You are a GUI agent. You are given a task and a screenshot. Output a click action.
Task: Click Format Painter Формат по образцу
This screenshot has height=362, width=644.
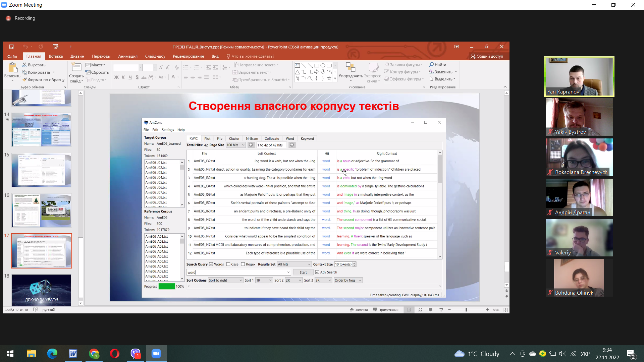click(x=44, y=79)
